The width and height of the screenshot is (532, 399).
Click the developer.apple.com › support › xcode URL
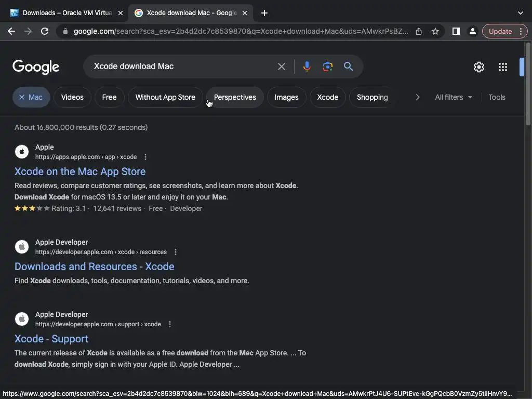click(98, 324)
